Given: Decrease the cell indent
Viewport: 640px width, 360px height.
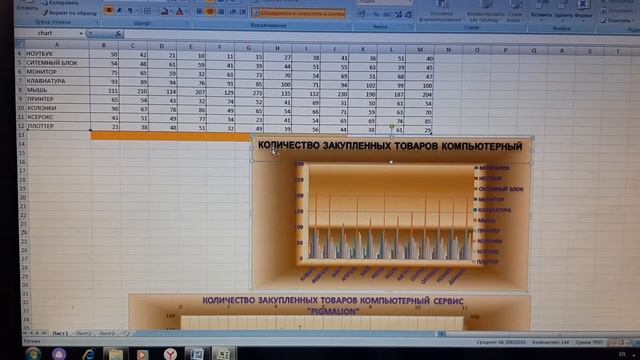Looking at the screenshot, I should [233, 12].
